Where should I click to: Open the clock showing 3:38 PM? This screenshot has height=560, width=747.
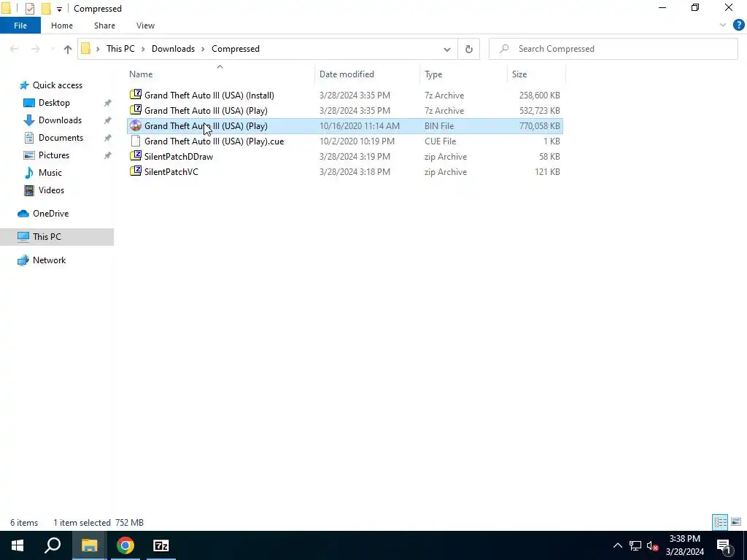pyautogui.click(x=684, y=545)
